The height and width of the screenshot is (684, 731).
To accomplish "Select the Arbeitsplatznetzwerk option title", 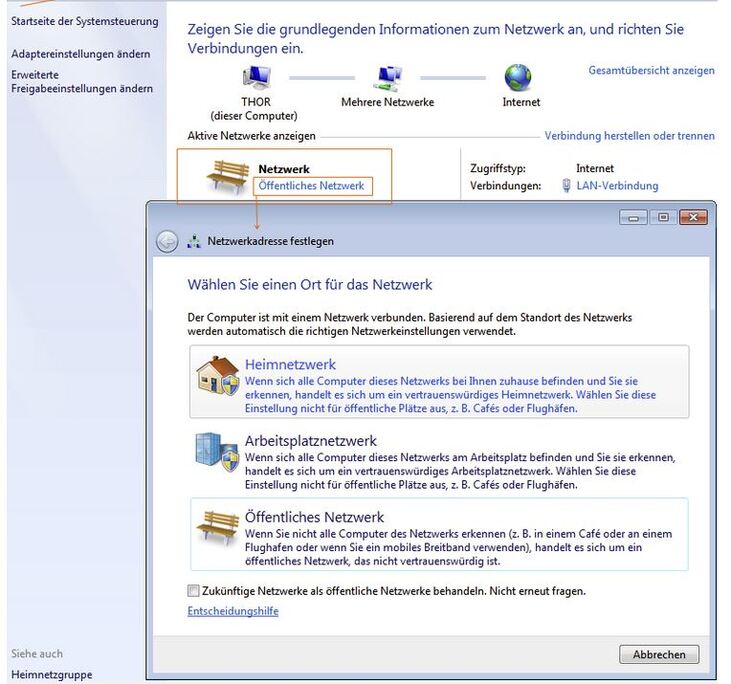I will click(311, 441).
